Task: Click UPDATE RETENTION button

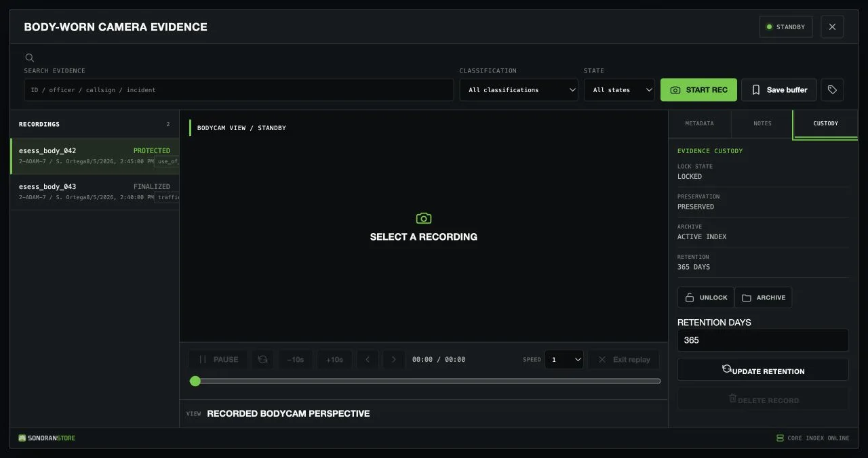Action: 763,370
